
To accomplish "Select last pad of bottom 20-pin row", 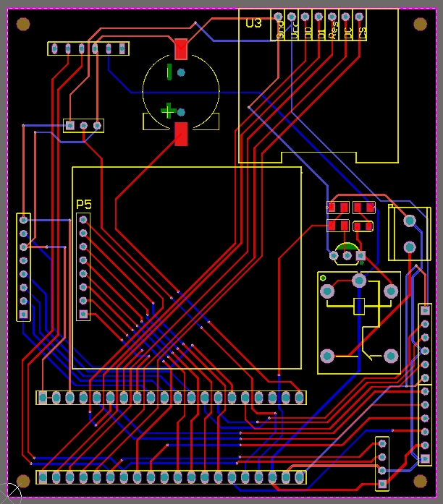I will pos(300,477).
